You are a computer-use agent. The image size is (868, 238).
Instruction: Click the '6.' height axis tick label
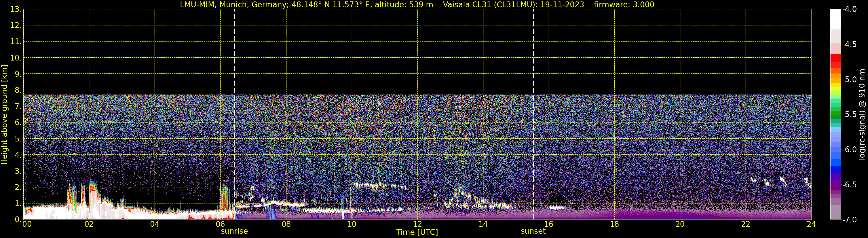[18, 123]
